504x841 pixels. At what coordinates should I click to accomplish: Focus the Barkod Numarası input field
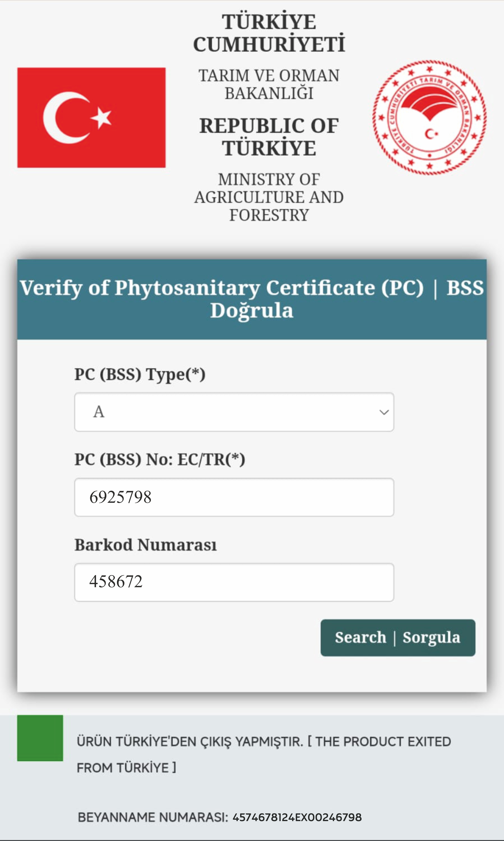click(234, 582)
